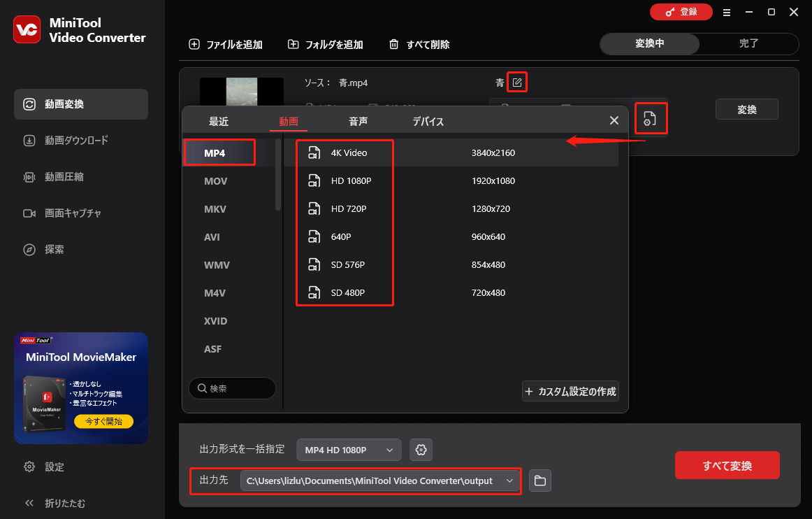Click the SD 576P preset file icon
The image size is (812, 519).
(314, 264)
